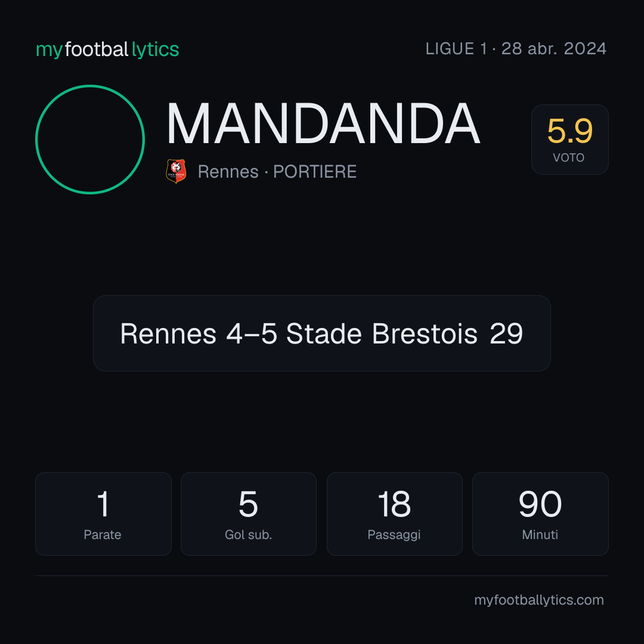Click the empty player photo circle

pos(90,139)
